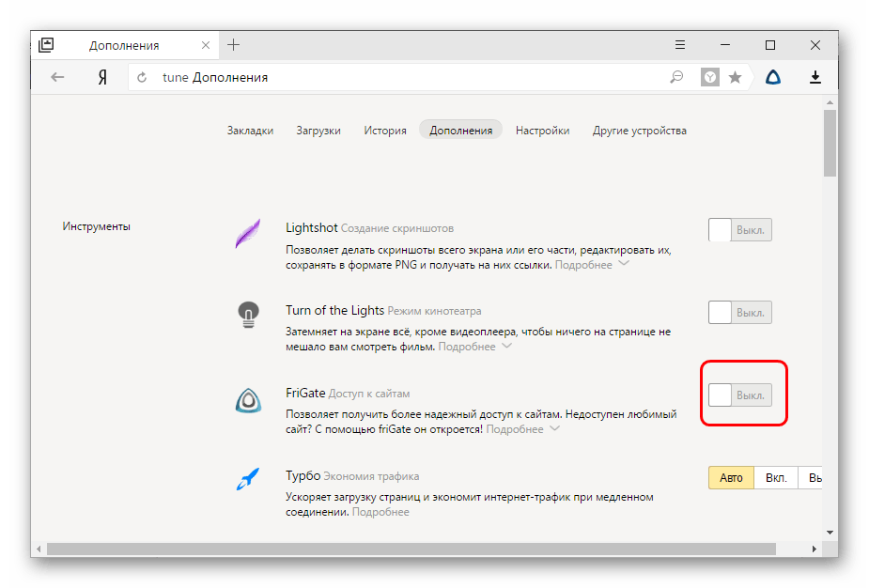
Task: Expand Lightshot 'Подробнее' details
Action: pos(591,265)
